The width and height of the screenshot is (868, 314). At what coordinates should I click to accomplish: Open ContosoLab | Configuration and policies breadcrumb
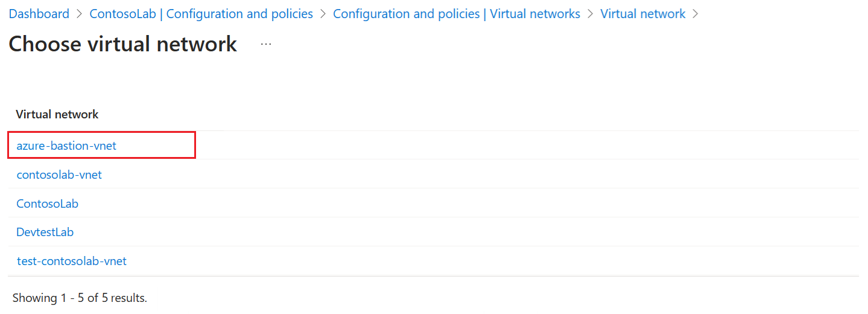click(201, 13)
